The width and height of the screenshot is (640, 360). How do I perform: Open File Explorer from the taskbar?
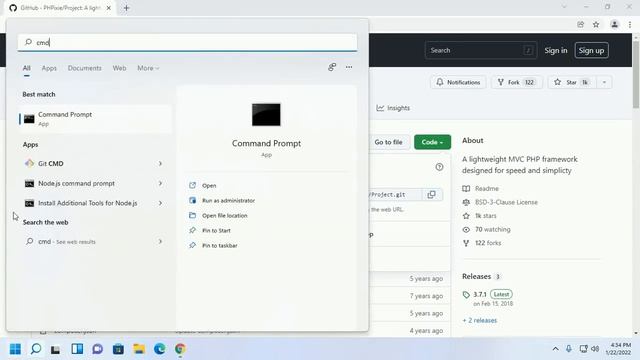click(139, 349)
